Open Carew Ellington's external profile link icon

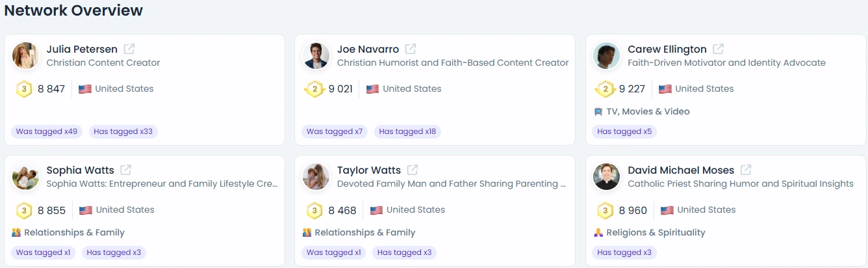[718, 49]
